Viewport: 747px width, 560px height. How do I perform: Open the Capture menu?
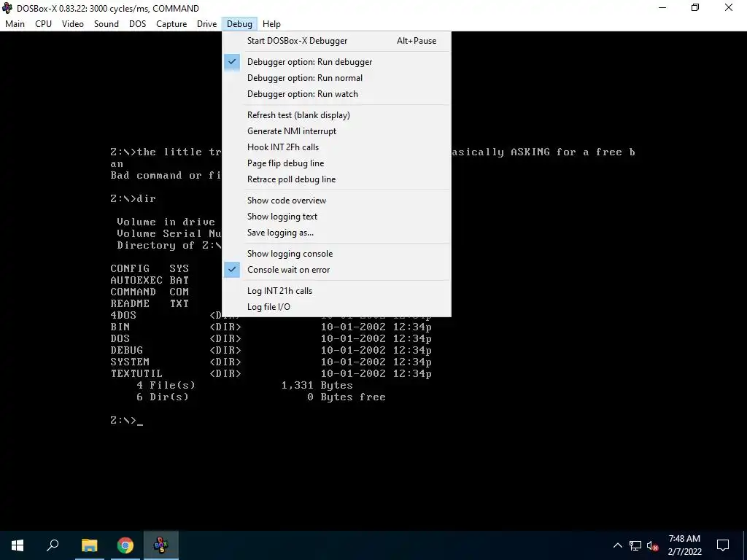pyautogui.click(x=171, y=24)
